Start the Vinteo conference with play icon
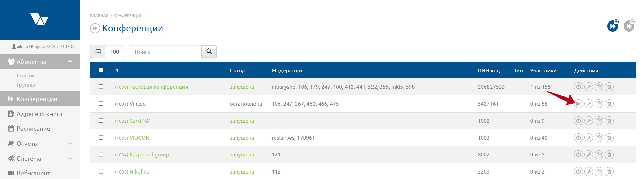The image size is (644, 179). (579, 104)
